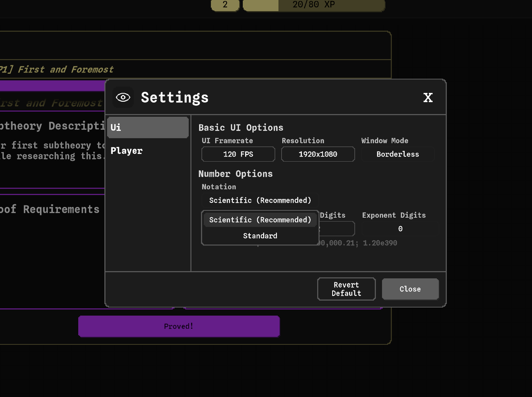Click the eye icon in Settings header
The width and height of the screenshot is (532, 397).
(x=123, y=98)
